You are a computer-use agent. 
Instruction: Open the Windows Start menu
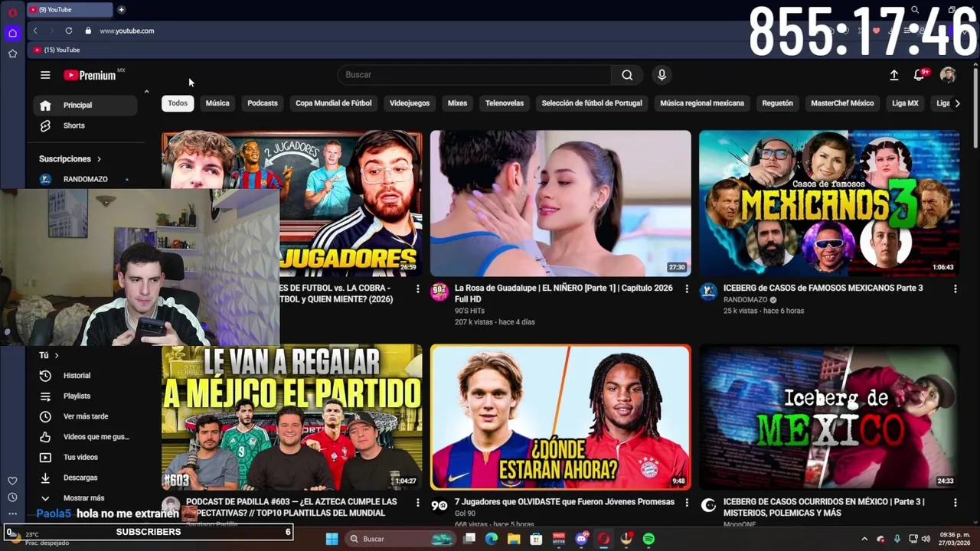tap(332, 539)
